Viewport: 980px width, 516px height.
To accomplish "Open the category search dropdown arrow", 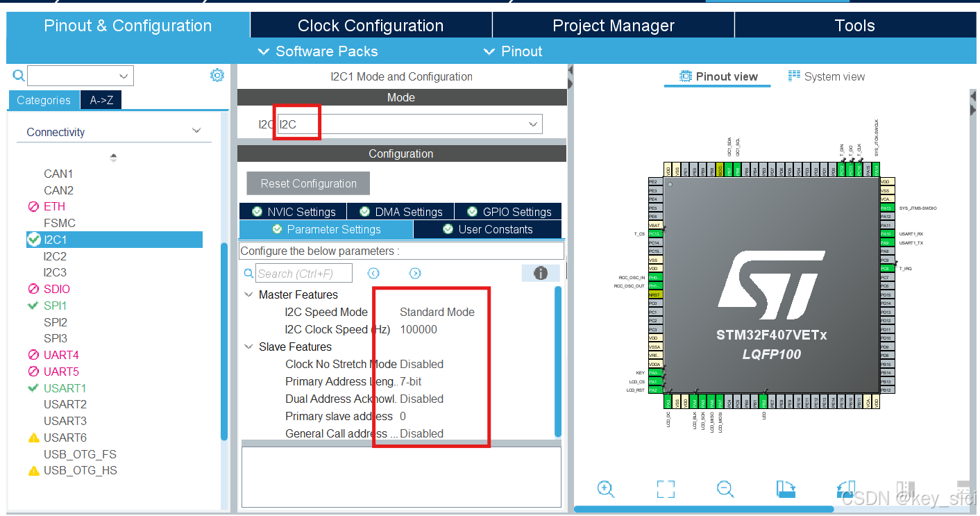I will click(124, 76).
